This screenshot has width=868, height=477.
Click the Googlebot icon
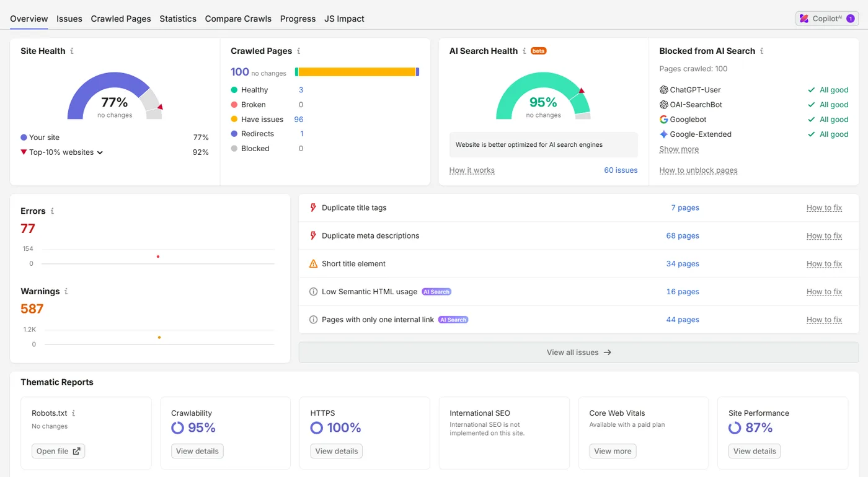[x=664, y=120]
